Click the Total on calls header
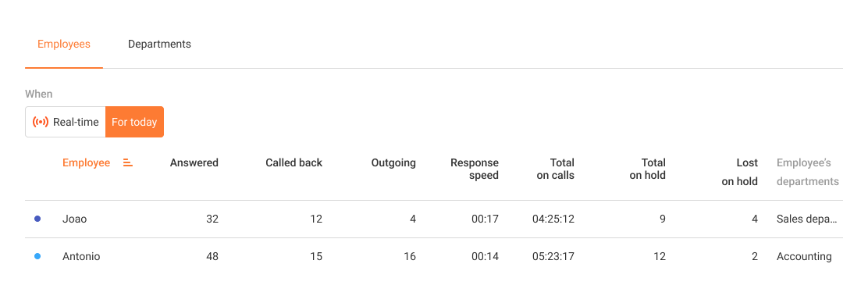868x296 pixels. 556,169
